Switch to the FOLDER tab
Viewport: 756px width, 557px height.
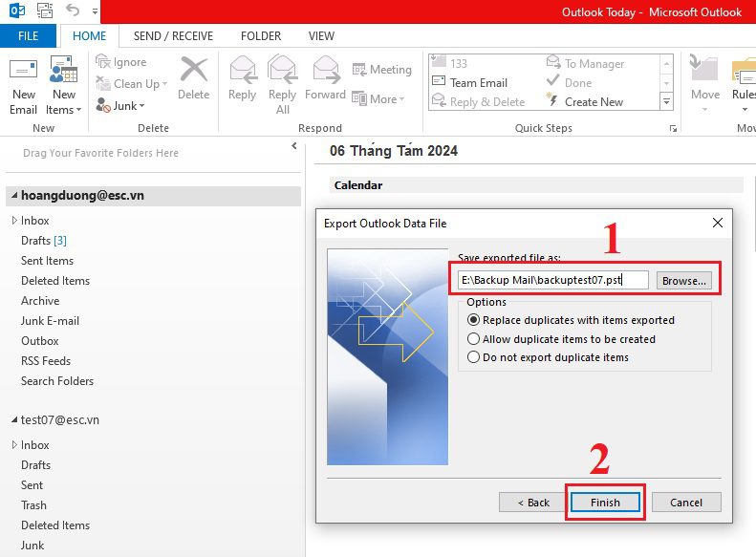[261, 36]
